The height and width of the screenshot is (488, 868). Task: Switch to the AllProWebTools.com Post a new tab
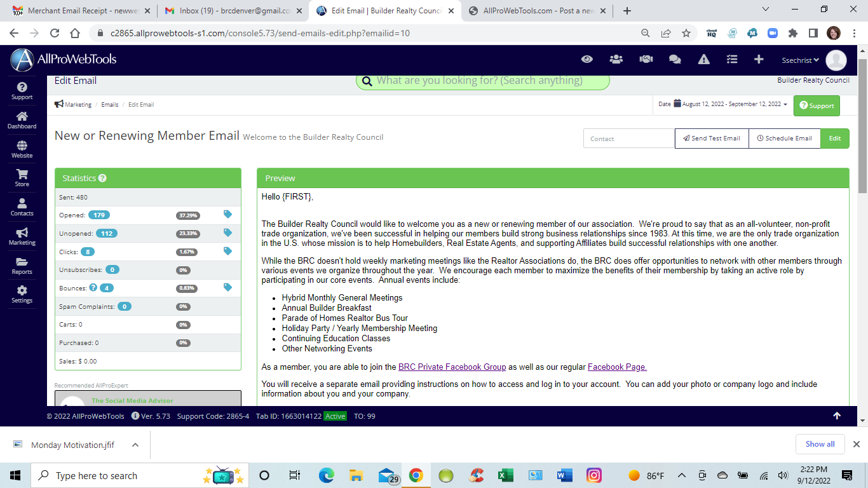tap(538, 11)
